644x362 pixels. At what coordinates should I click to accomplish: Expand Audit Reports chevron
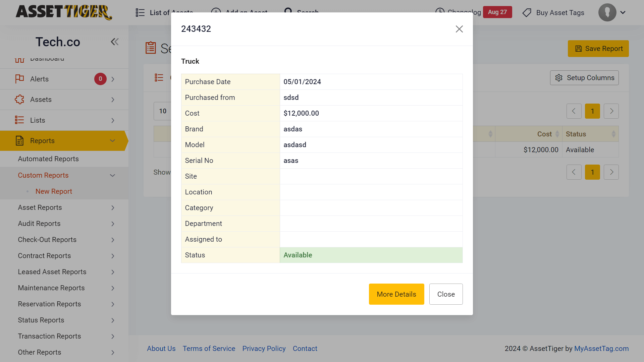click(113, 224)
